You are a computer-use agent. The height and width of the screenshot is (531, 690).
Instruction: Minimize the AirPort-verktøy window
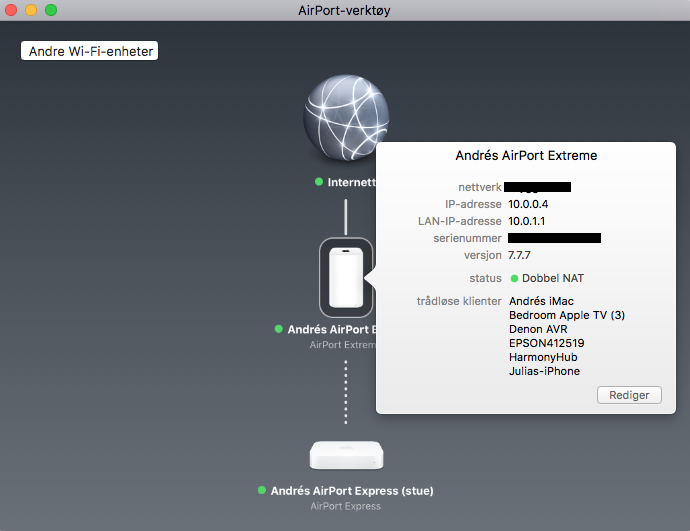[31, 10]
